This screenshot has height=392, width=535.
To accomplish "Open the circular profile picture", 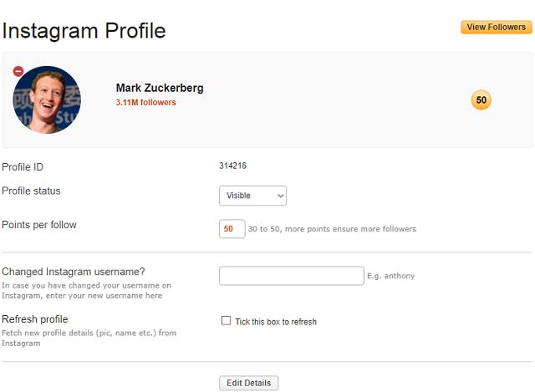I will pyautogui.click(x=47, y=99).
